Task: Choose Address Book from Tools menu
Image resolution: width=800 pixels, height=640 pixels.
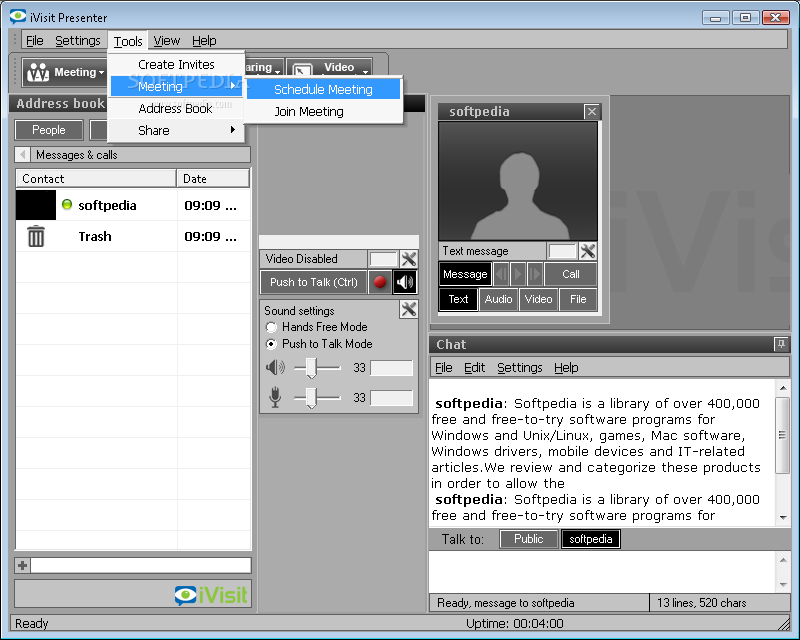Action: click(x=177, y=108)
